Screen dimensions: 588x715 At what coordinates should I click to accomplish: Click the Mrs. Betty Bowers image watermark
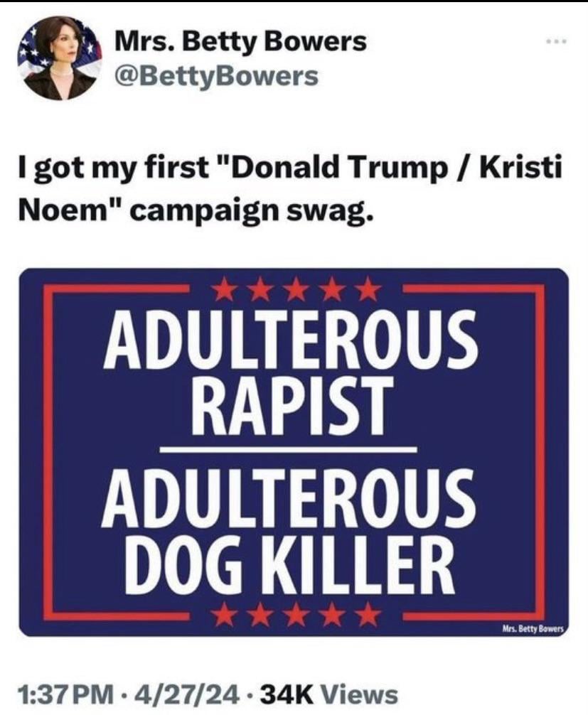point(533,629)
